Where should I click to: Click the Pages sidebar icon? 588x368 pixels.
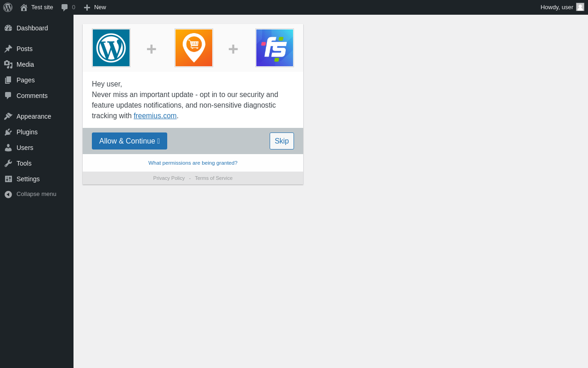(8, 80)
